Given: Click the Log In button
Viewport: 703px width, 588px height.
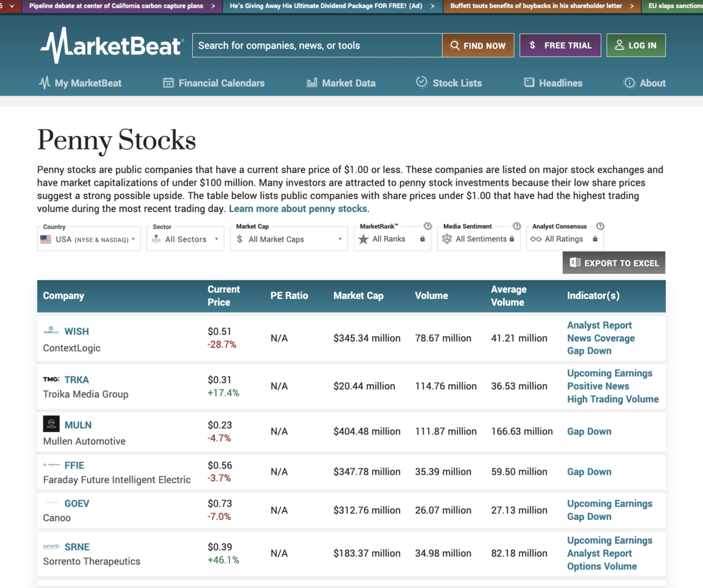Looking at the screenshot, I should click(x=636, y=45).
